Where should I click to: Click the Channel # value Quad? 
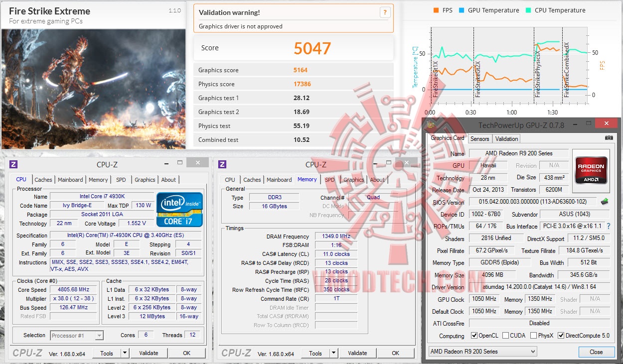tap(373, 197)
